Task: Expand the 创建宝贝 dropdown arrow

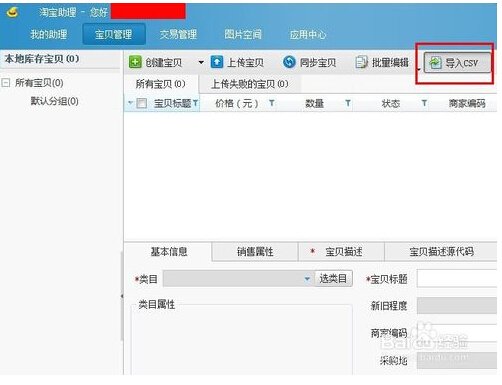Action: click(201, 62)
